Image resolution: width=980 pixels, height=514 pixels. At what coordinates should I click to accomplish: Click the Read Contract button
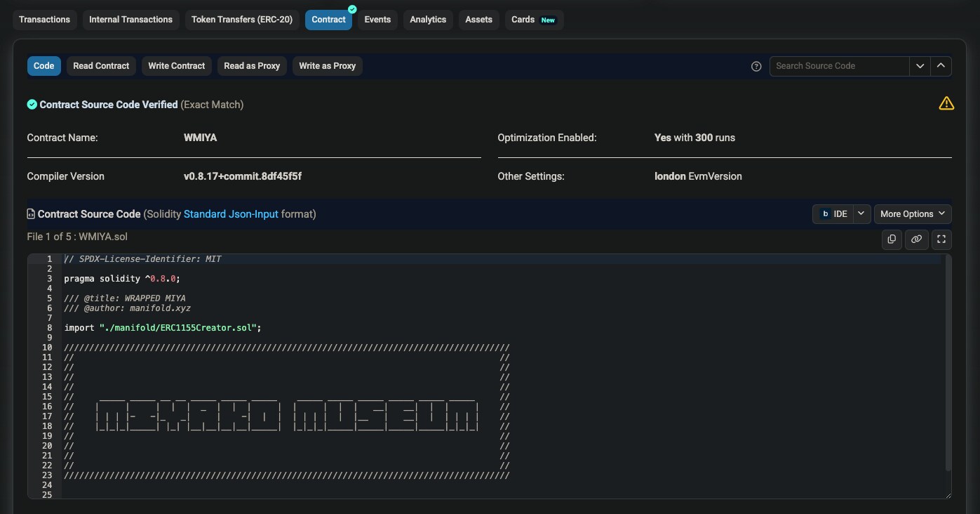point(101,66)
